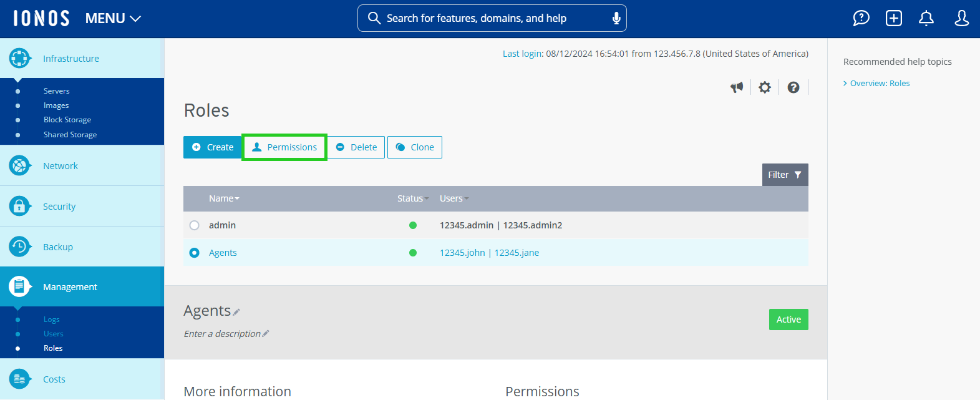The image size is (980, 400).
Task: Select the admin role radio button
Action: click(195, 225)
